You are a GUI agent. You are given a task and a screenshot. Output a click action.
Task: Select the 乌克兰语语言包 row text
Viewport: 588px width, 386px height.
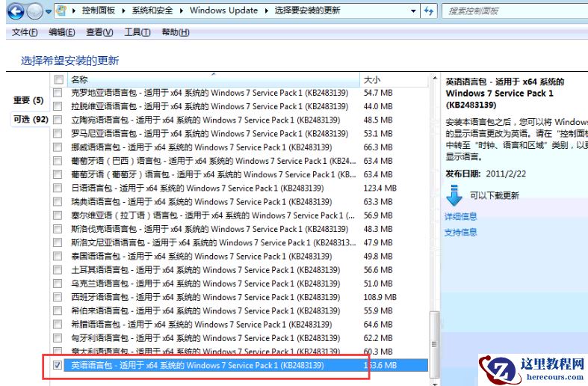[x=205, y=284]
